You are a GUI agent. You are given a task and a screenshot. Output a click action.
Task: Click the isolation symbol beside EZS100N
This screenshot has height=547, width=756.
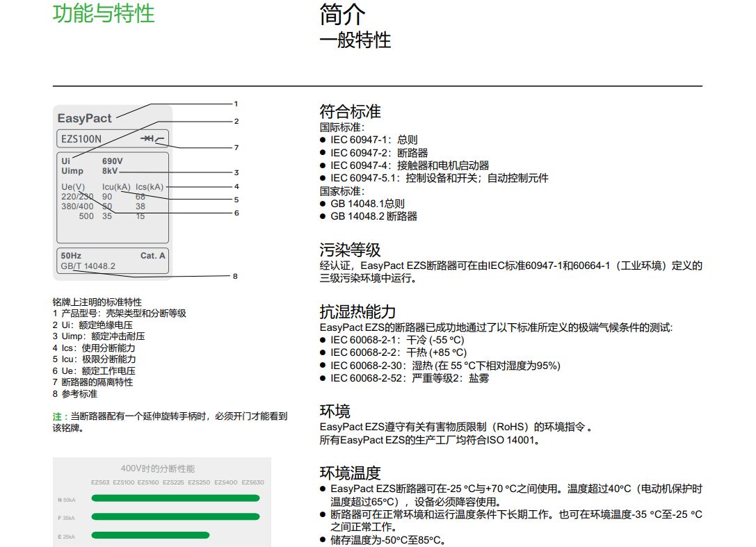(152, 139)
